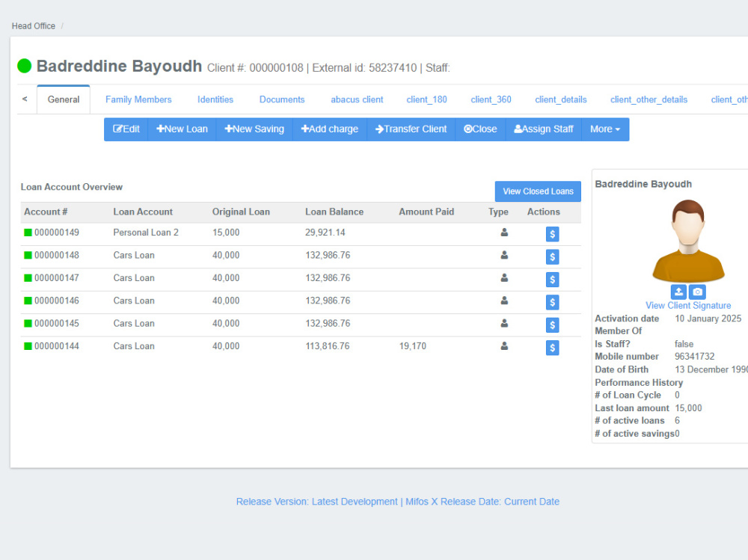The height and width of the screenshot is (560, 748).
Task: Click the Head Office breadcrumb link
Action: (x=34, y=26)
